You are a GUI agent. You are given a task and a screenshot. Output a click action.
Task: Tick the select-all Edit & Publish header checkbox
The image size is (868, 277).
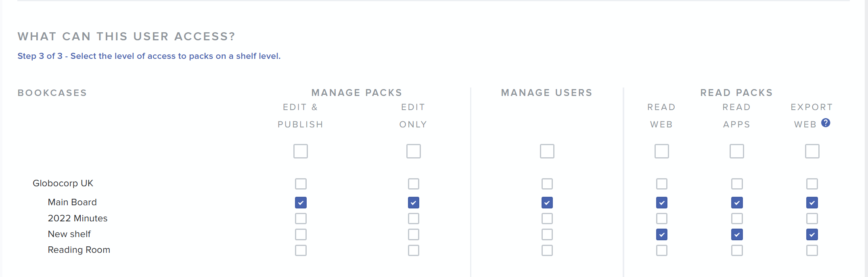pyautogui.click(x=301, y=151)
